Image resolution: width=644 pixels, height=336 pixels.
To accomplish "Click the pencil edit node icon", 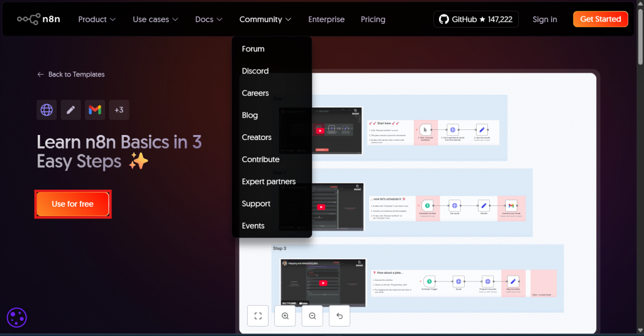I will pos(70,110).
